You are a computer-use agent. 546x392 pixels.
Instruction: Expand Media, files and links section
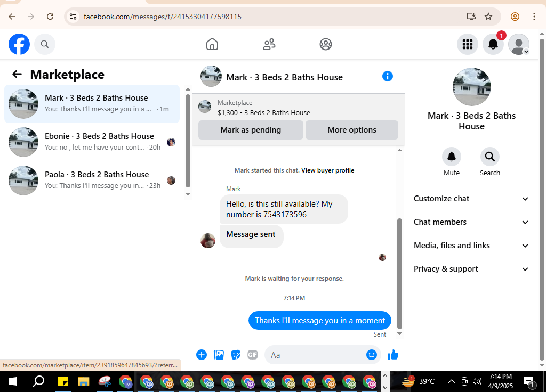click(x=471, y=246)
